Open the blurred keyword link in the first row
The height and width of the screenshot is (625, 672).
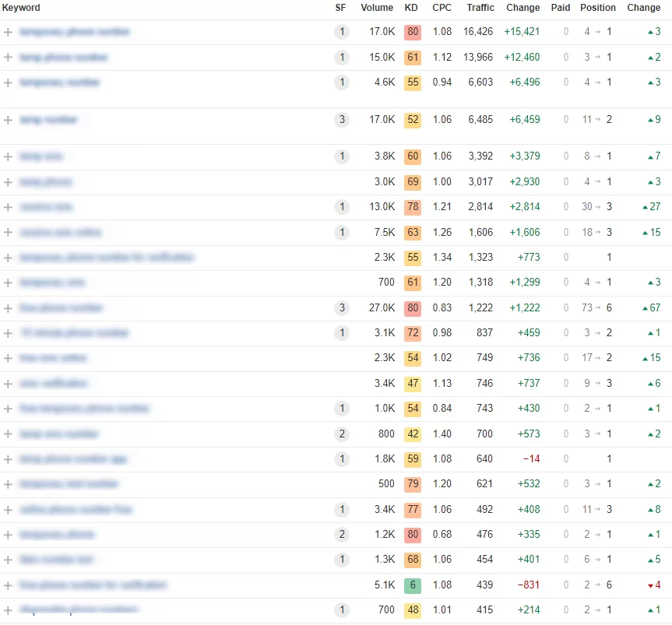[x=75, y=32]
